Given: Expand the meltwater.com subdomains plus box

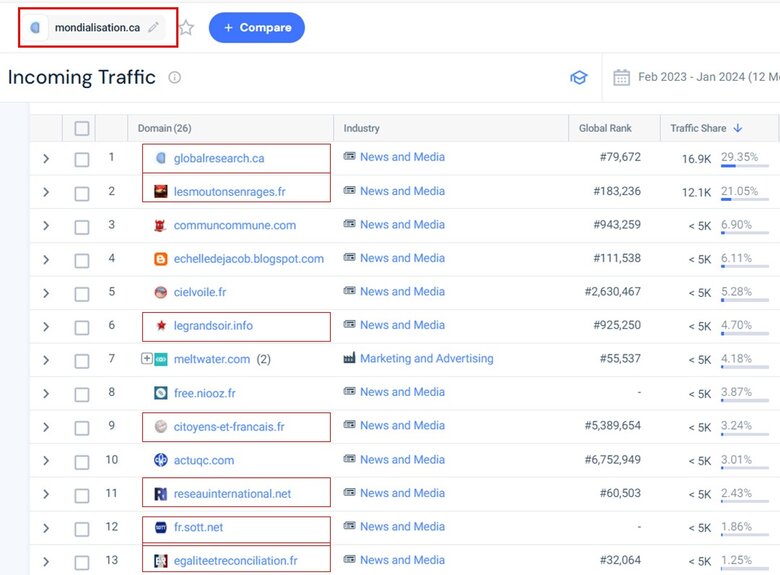Looking at the screenshot, I should (147, 358).
